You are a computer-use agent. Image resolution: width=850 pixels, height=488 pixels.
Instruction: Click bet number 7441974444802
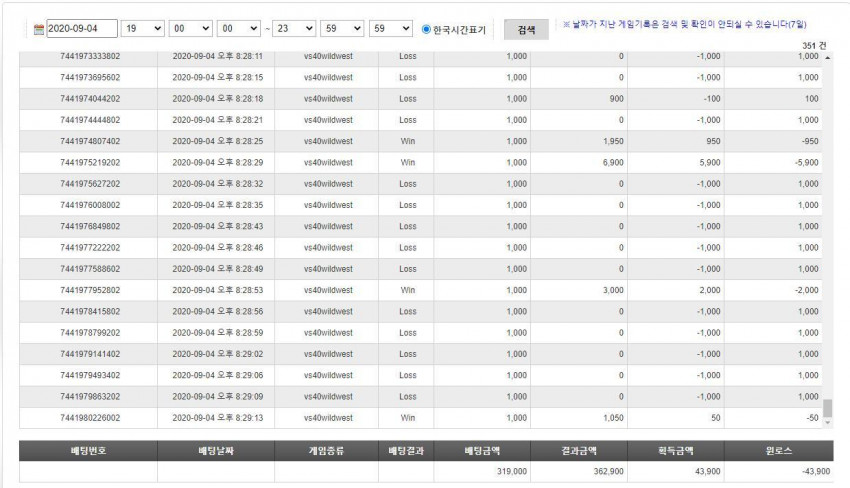[90, 120]
